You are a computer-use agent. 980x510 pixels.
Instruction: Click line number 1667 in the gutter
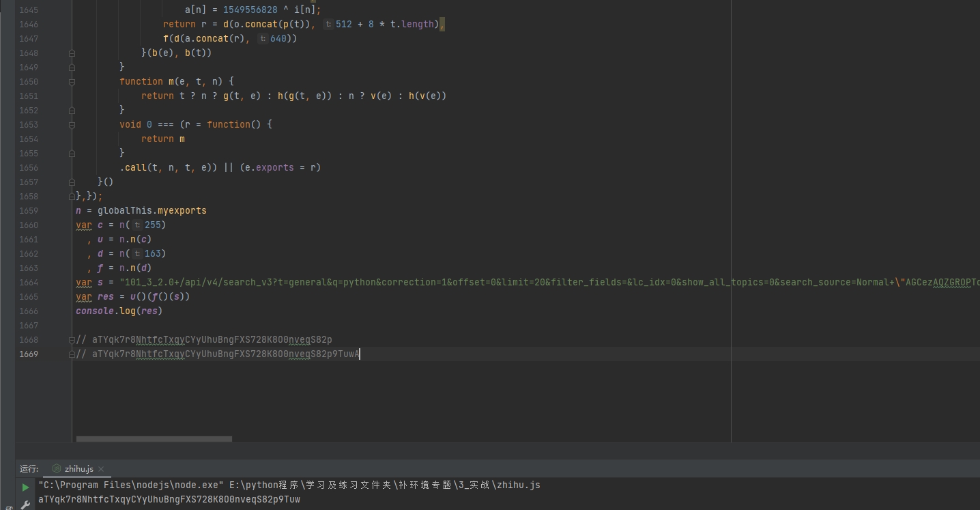pyautogui.click(x=29, y=325)
